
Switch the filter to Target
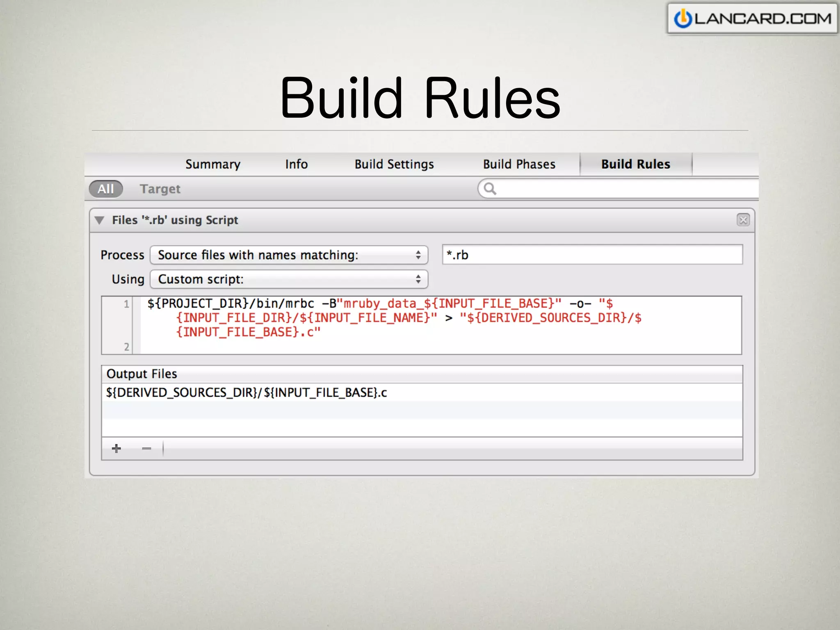pos(160,189)
